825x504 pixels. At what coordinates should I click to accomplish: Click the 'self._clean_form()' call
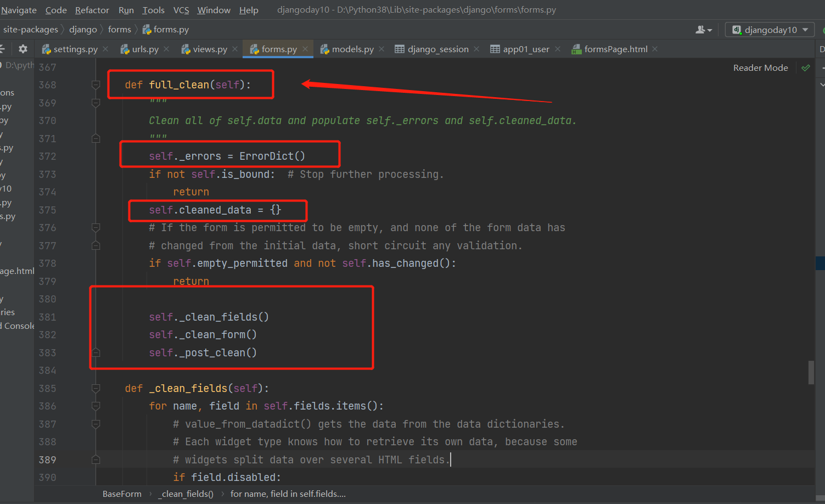coord(203,334)
